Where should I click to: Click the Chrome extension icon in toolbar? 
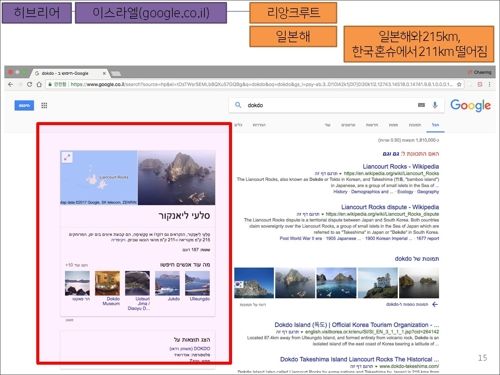[x=480, y=85]
